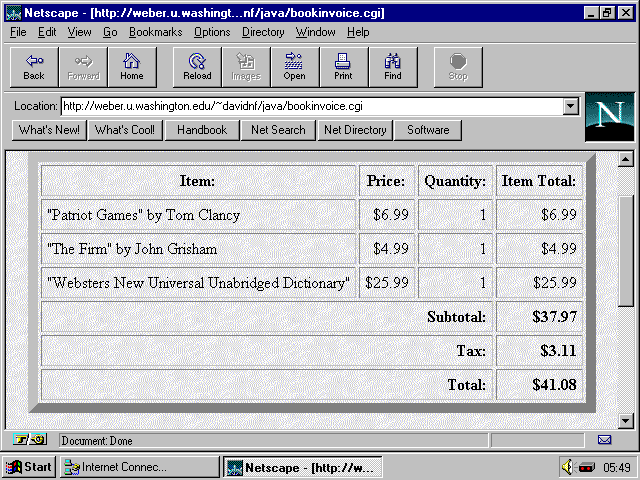Click the modem connection tray icon

587,467
